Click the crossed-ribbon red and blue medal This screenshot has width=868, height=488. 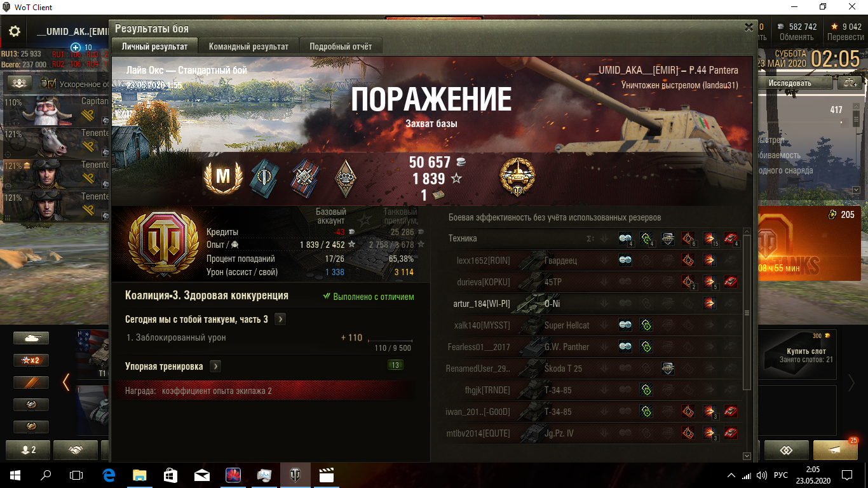pyautogui.click(x=304, y=178)
